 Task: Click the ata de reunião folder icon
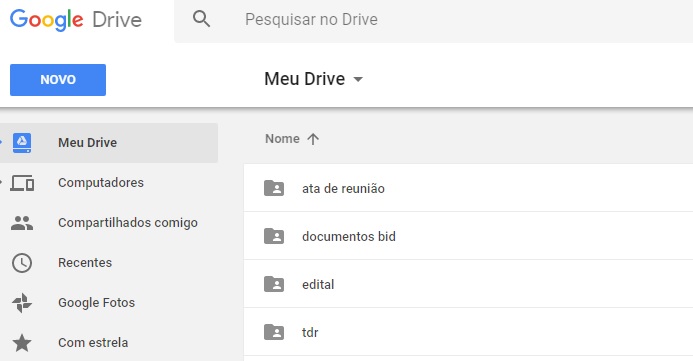tap(274, 188)
